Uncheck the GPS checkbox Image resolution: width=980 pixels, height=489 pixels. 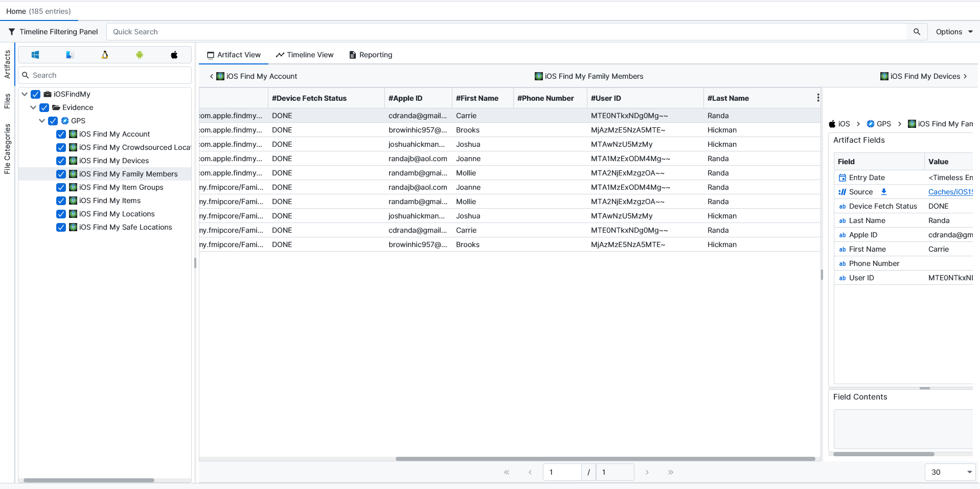[x=53, y=121]
